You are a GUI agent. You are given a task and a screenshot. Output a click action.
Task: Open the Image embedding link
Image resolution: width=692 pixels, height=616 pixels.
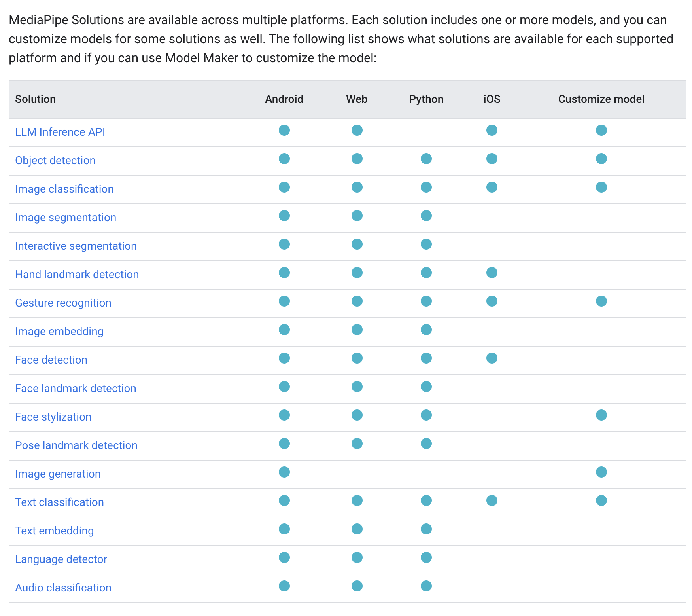point(59,331)
